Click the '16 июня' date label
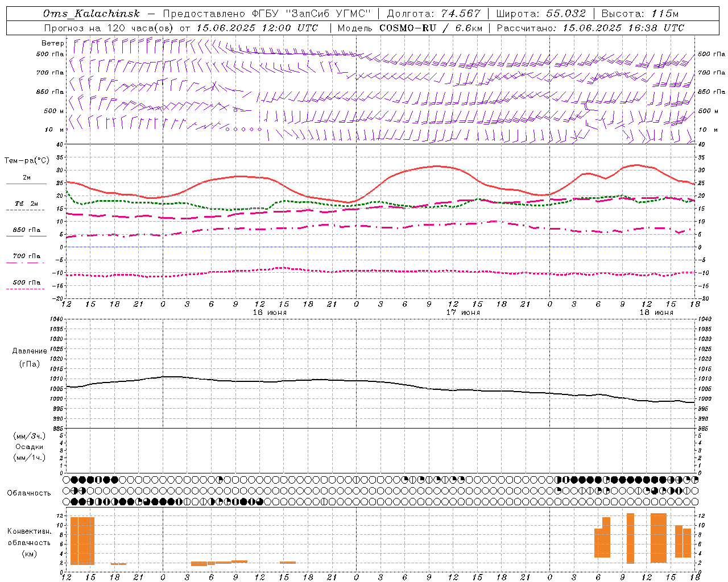 pyautogui.click(x=270, y=313)
